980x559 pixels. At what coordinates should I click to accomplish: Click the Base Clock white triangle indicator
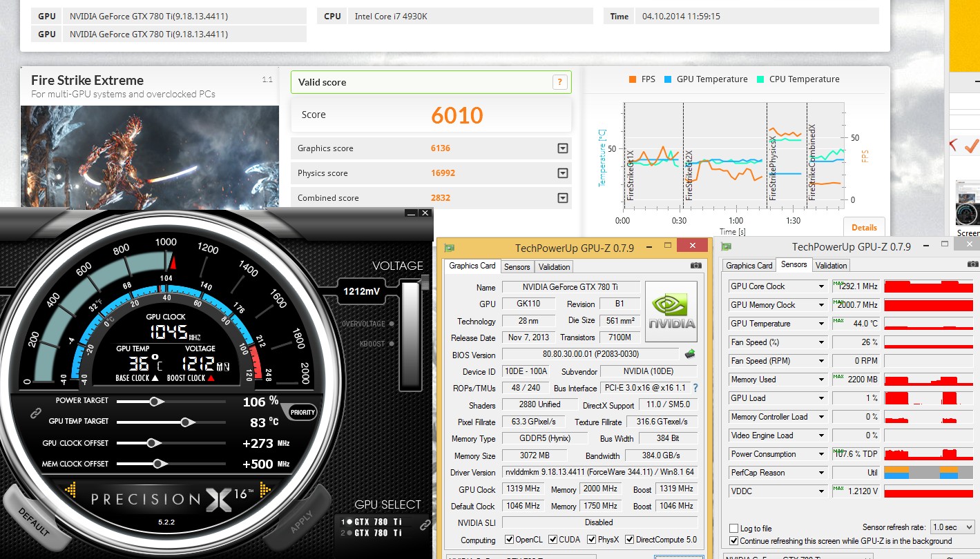click(154, 378)
